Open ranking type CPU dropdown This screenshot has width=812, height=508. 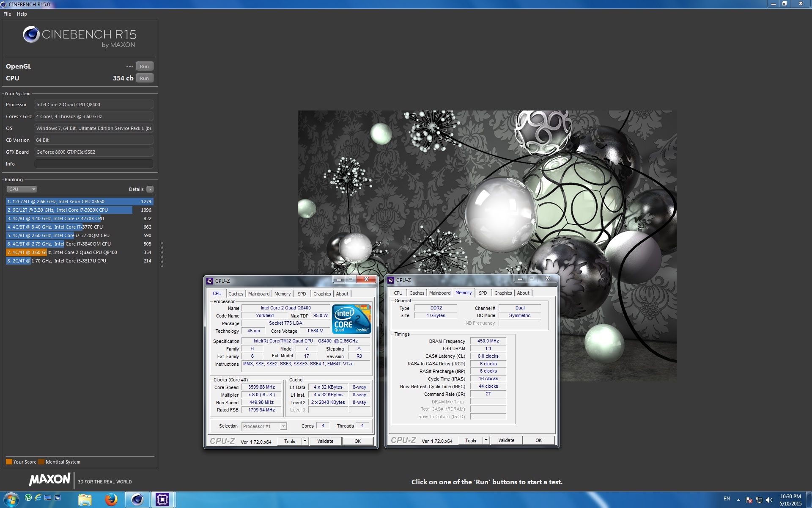[22, 189]
